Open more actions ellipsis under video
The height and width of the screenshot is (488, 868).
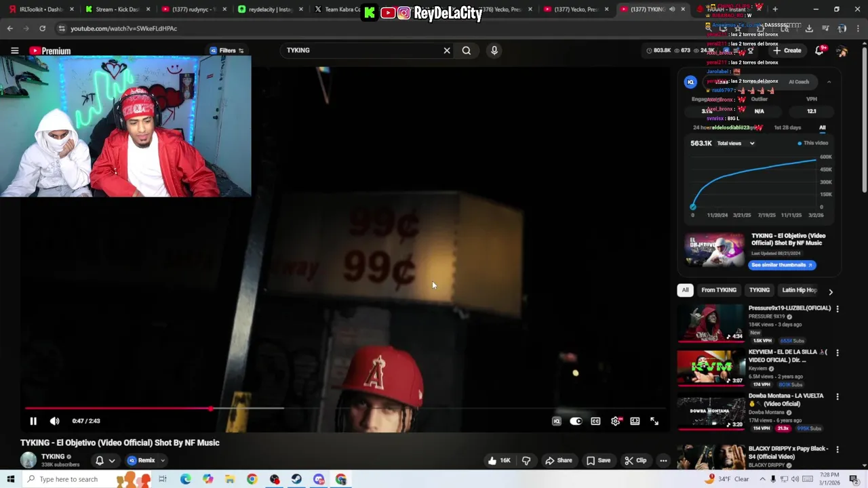pyautogui.click(x=663, y=460)
